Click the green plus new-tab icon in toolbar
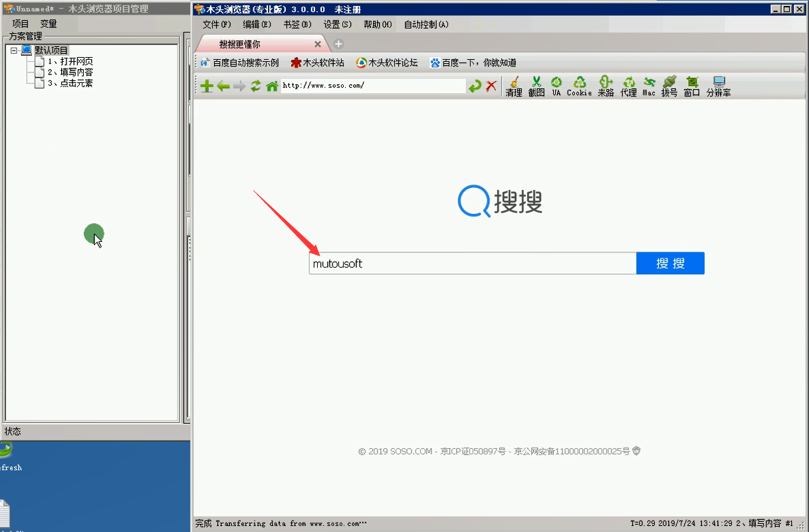The image size is (809, 532). [207, 86]
